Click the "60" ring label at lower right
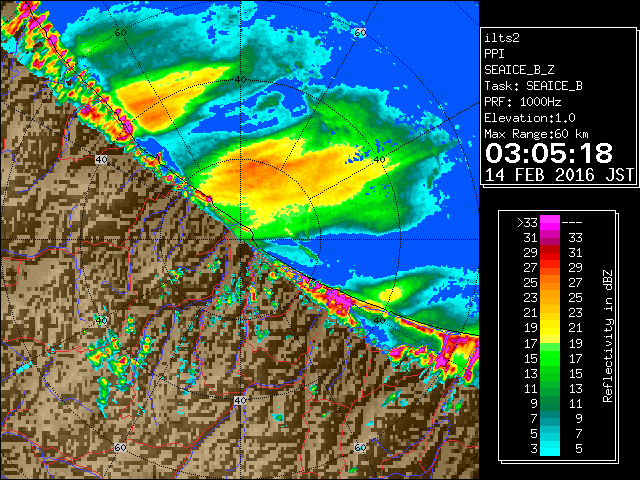640x480 pixels. point(360,447)
